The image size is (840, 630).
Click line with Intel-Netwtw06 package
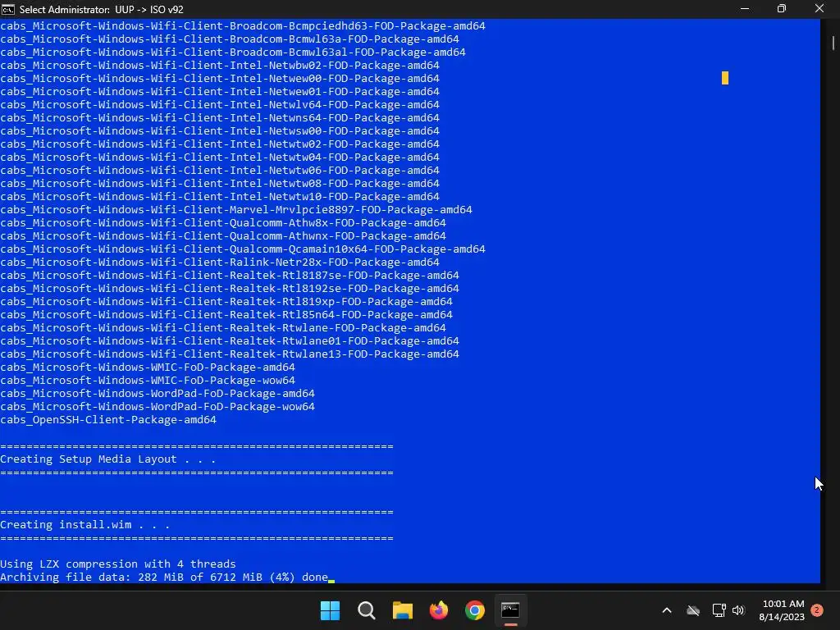(x=220, y=171)
